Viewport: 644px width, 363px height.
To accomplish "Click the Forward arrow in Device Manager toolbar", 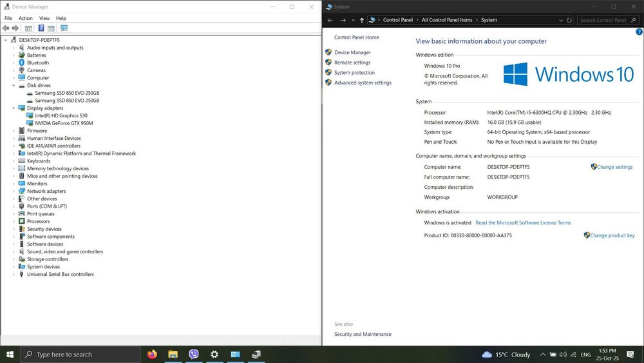I will (x=15, y=28).
